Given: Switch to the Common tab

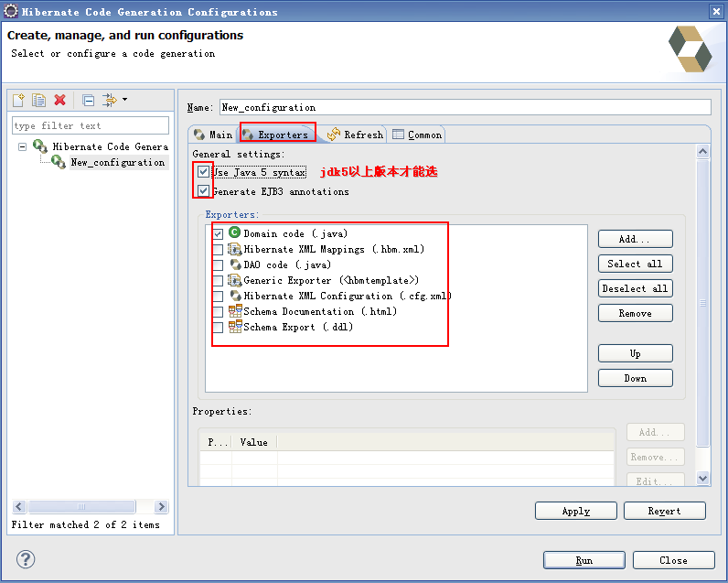Looking at the screenshot, I should pyautogui.click(x=417, y=135).
